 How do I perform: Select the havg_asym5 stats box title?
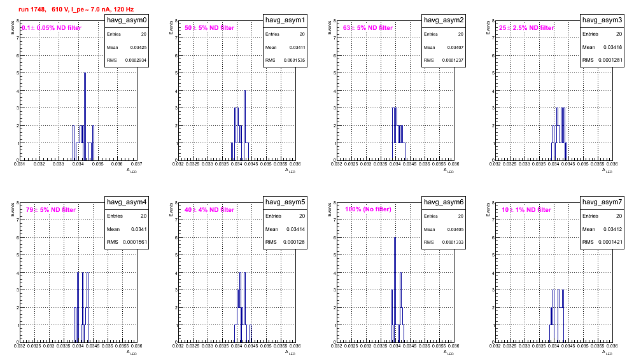coord(285,202)
